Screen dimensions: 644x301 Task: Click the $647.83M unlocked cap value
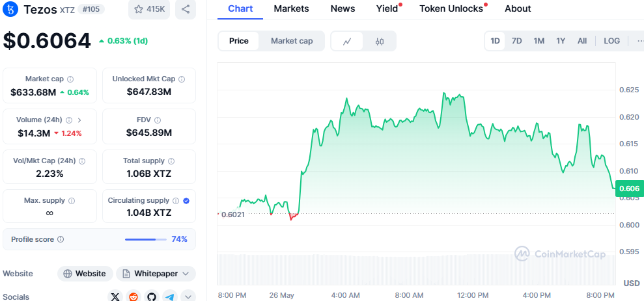click(x=149, y=92)
